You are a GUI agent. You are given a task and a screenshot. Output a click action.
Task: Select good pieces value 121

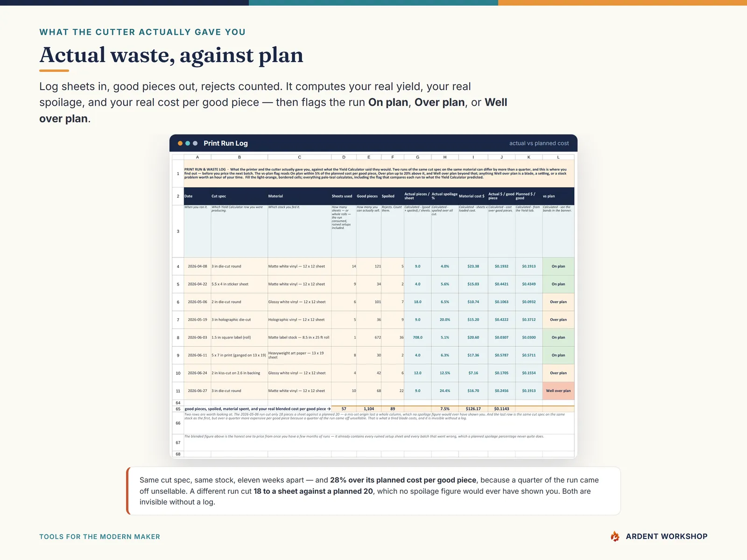click(369, 266)
